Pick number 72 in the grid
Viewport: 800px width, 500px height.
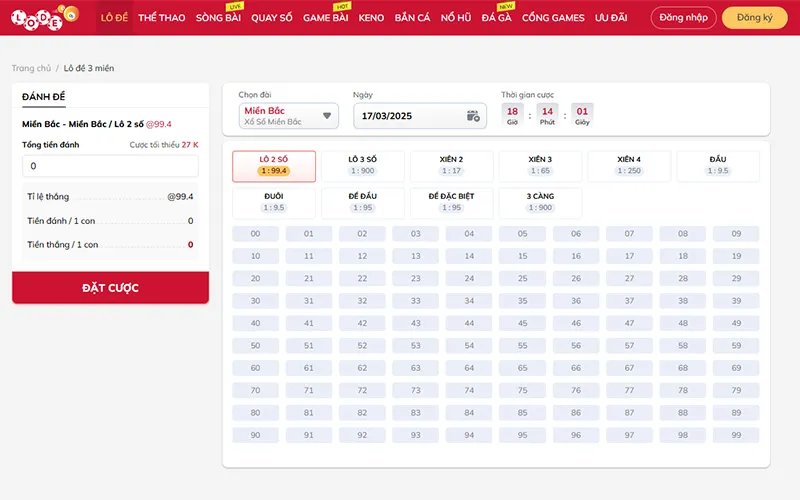pos(362,390)
